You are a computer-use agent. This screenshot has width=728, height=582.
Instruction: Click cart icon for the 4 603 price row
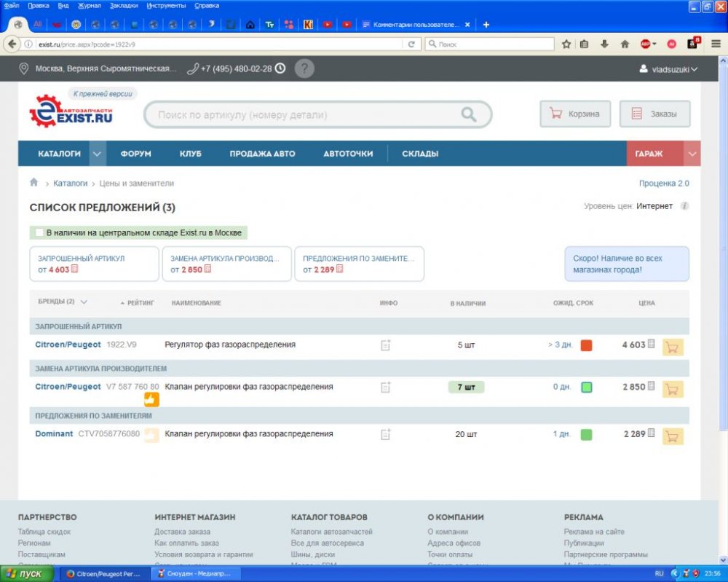coord(673,347)
